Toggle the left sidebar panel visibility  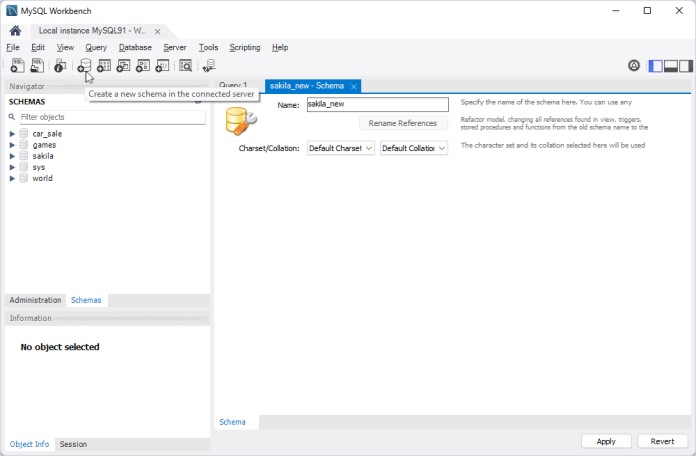(656, 66)
